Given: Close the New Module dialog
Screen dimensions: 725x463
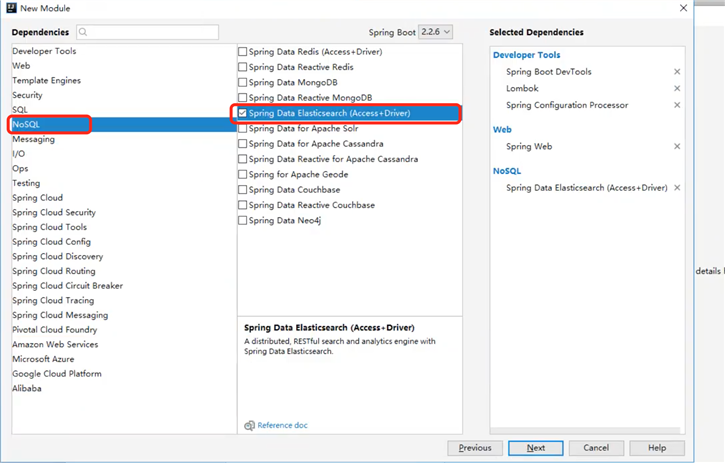Looking at the screenshot, I should 683,8.
